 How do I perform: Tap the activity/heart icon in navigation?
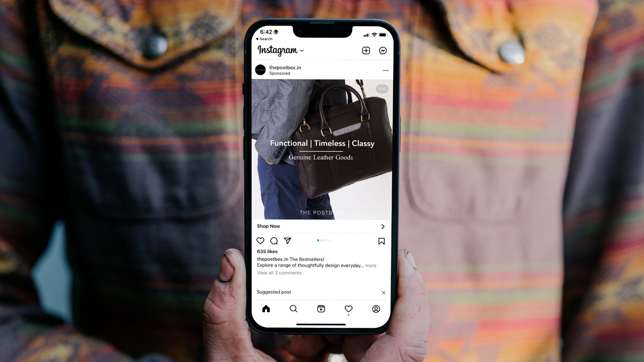point(348,308)
